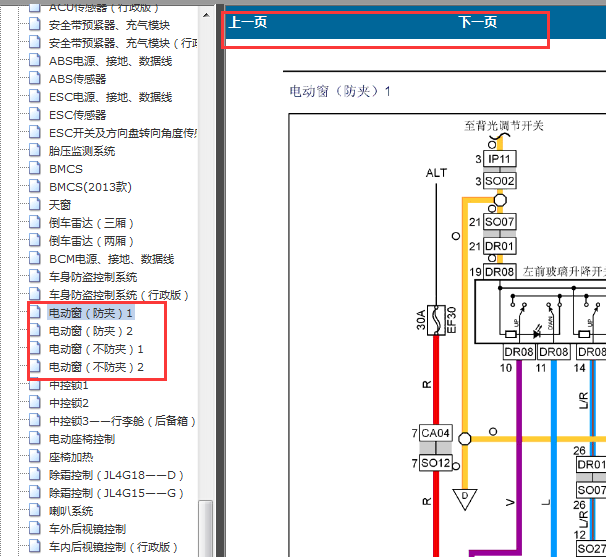Open 车内后视镜控制（行政版）page

113,547
